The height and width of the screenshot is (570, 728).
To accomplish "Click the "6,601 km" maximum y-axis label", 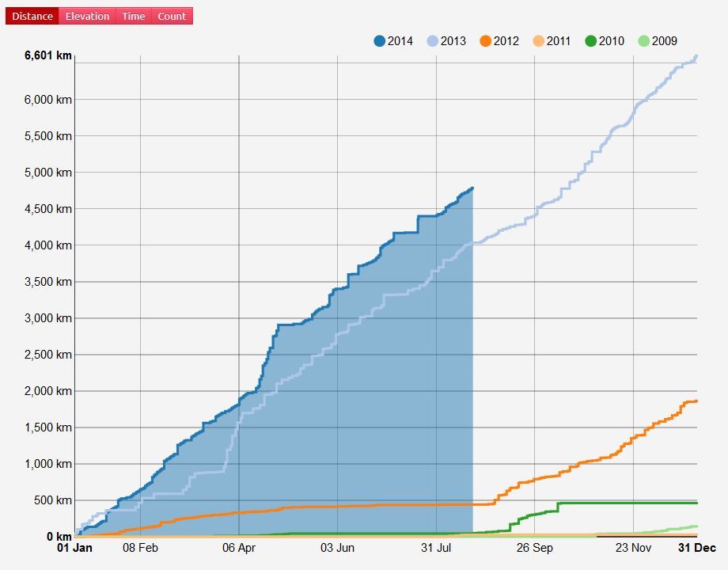I will coord(48,55).
